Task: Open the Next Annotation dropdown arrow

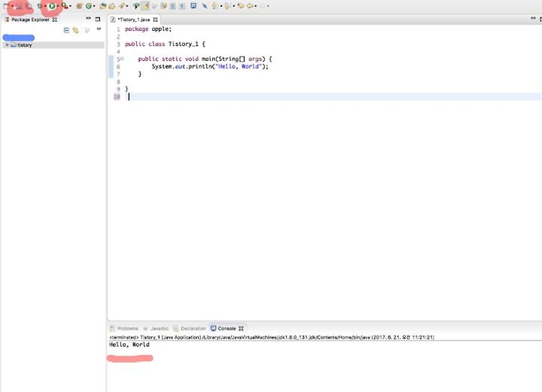Action: 221,6
